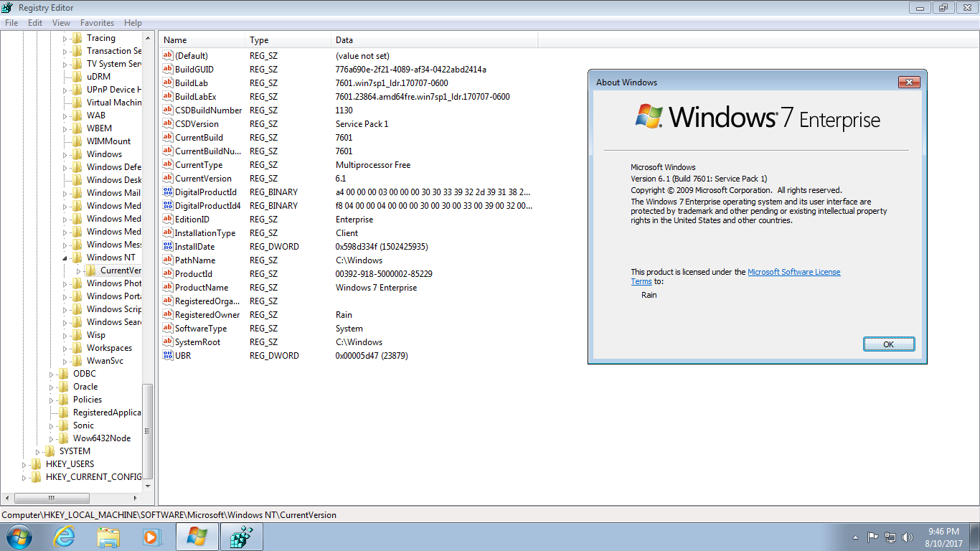Expand HKEY_CURRENT_CONFIG root key
Viewport: 980px width, 551px height.
(x=24, y=477)
